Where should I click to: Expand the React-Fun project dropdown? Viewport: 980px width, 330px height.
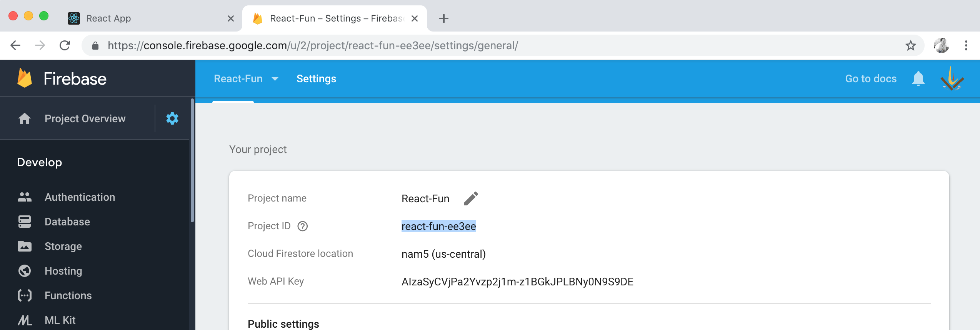[275, 79]
